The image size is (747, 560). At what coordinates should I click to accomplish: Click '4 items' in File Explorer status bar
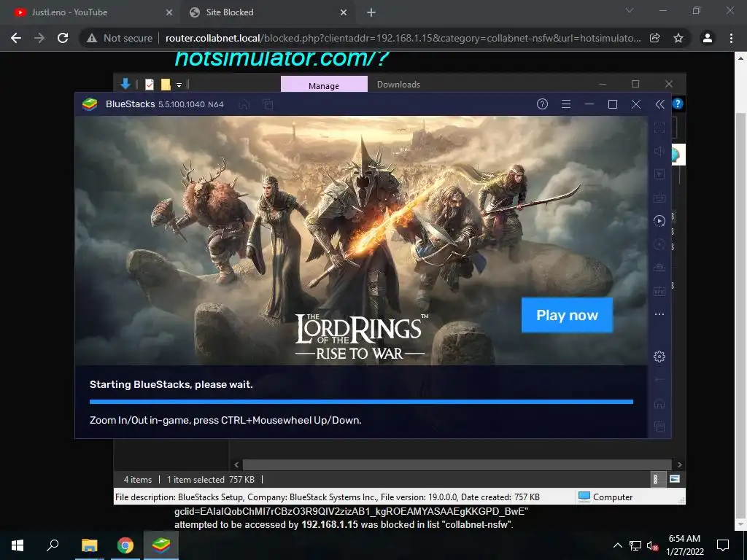(138, 480)
